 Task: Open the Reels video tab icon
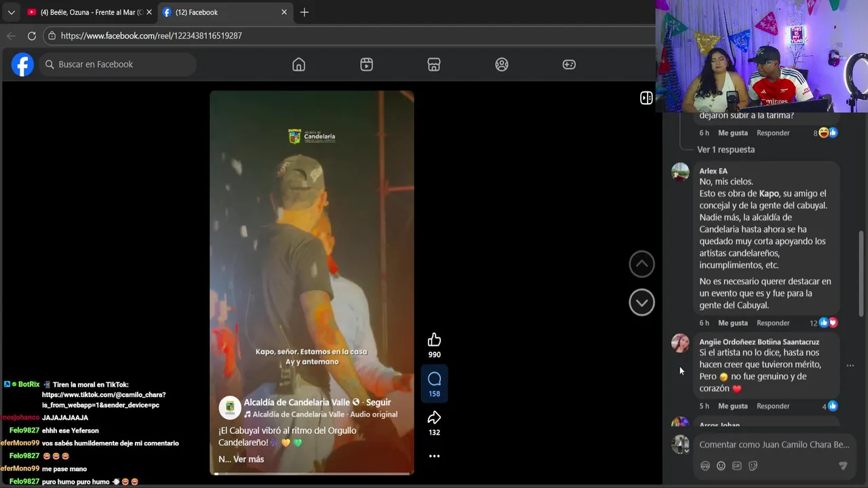coord(366,64)
